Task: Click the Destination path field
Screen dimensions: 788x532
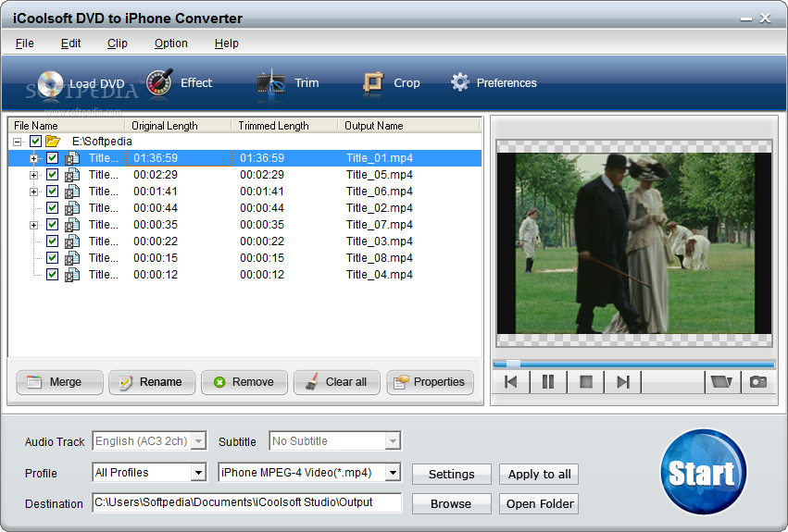Action: (x=246, y=502)
